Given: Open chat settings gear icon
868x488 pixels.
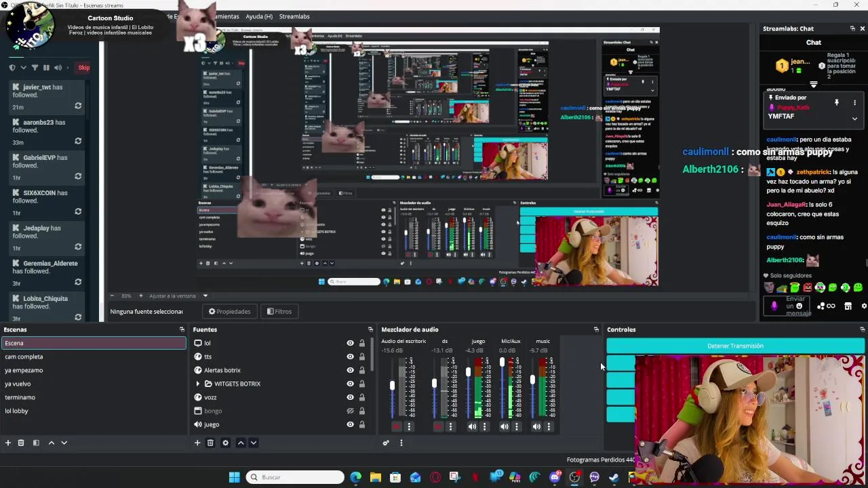Looking at the screenshot, I should (864, 306).
